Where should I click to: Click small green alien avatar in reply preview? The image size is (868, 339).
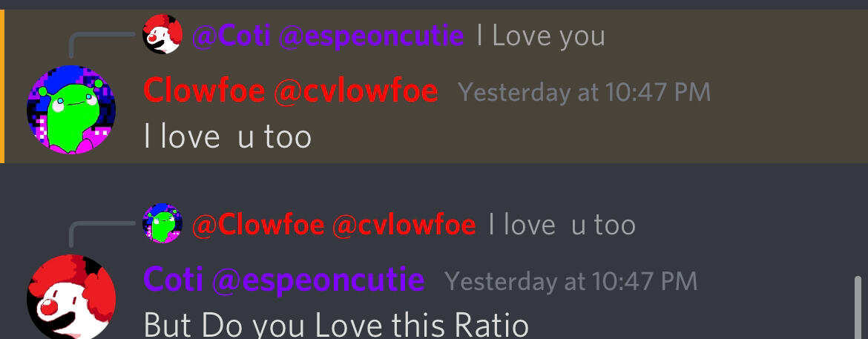click(x=162, y=223)
